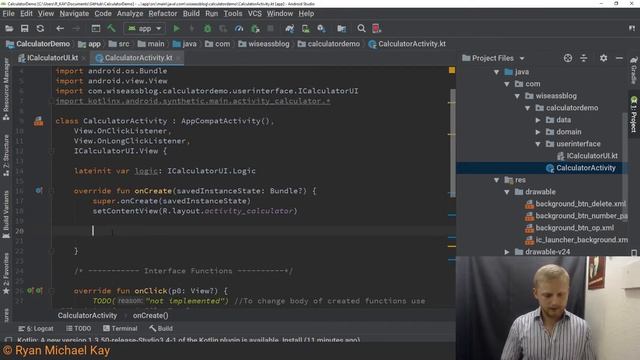
Task: Open the Project panel gear settings
Action: point(603,58)
